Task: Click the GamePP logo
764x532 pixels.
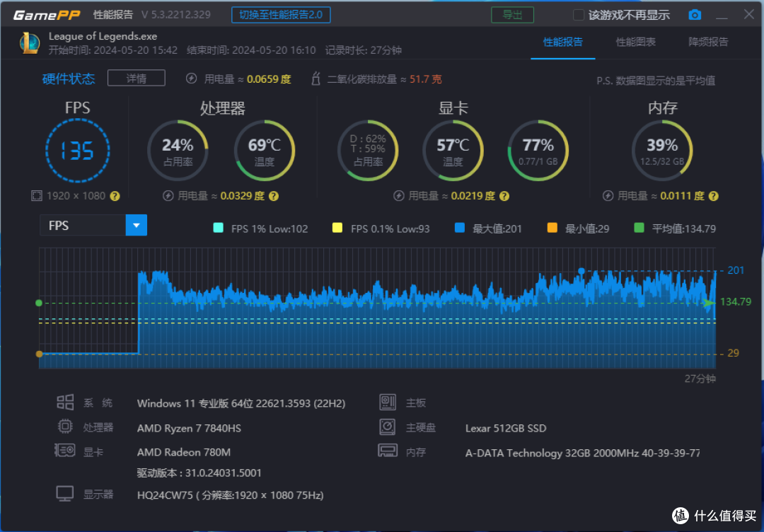Action: [46, 15]
